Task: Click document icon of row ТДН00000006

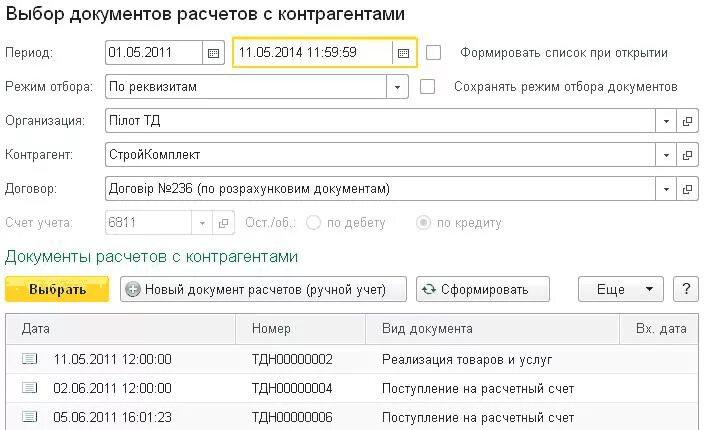Action: point(30,417)
